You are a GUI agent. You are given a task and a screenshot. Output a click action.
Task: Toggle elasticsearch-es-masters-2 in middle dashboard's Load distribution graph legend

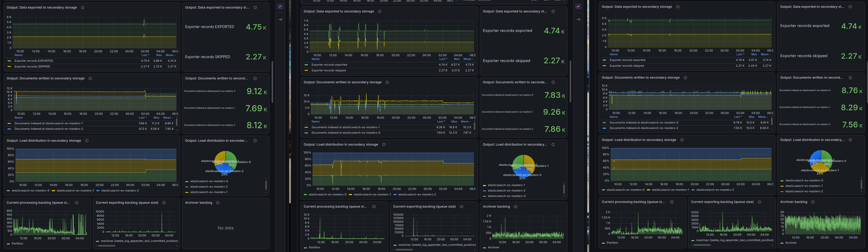click(417, 194)
